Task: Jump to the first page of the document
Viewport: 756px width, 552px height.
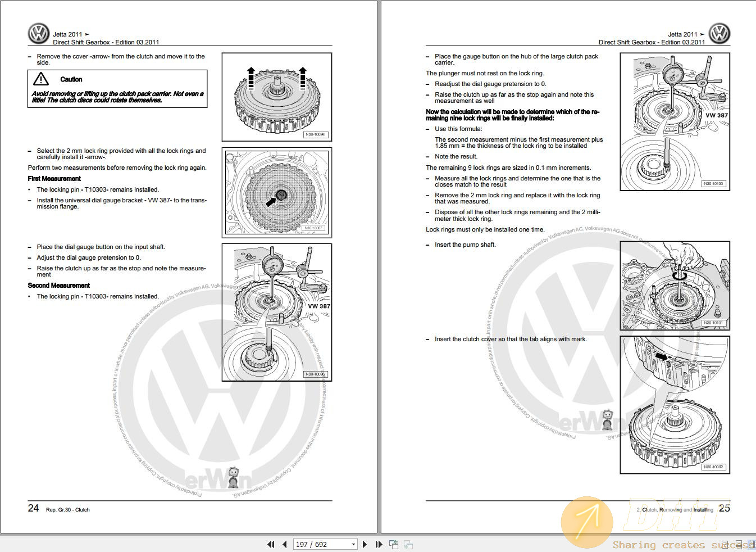Action: 271,544
